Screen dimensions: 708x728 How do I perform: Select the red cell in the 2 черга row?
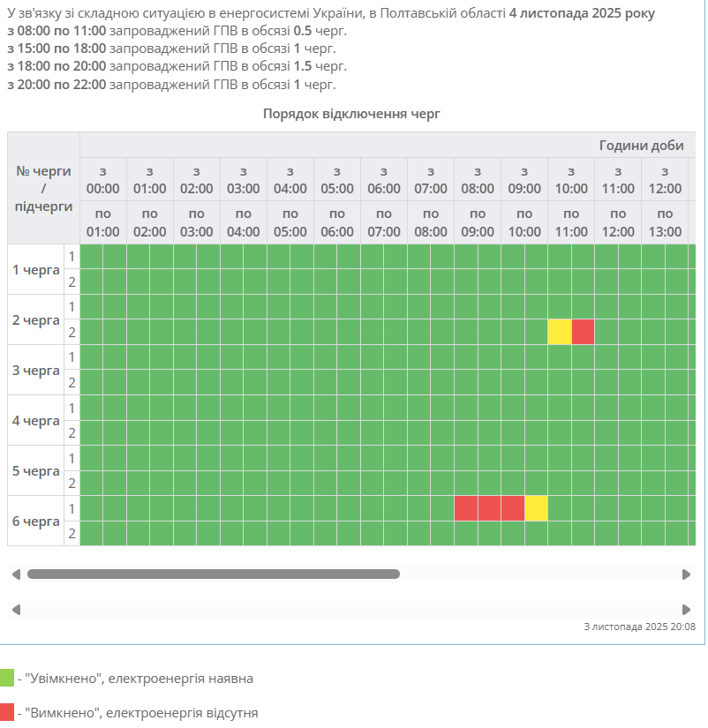coord(583,332)
